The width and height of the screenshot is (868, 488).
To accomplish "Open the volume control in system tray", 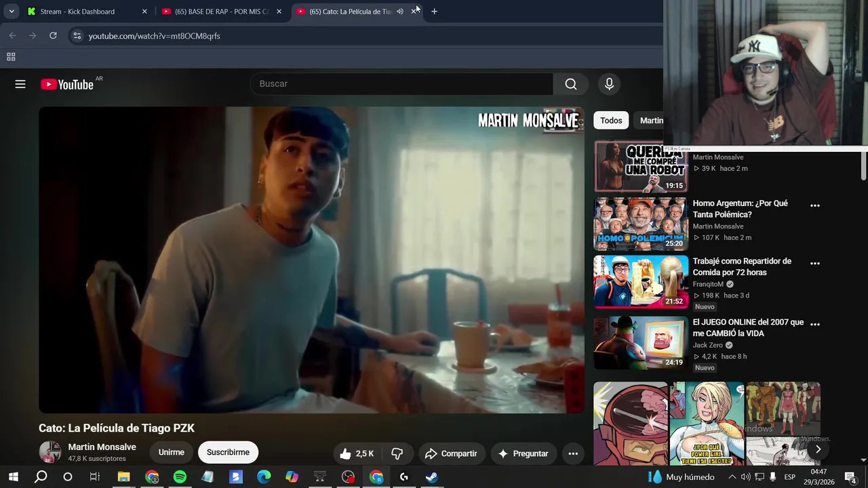I will tap(745, 477).
